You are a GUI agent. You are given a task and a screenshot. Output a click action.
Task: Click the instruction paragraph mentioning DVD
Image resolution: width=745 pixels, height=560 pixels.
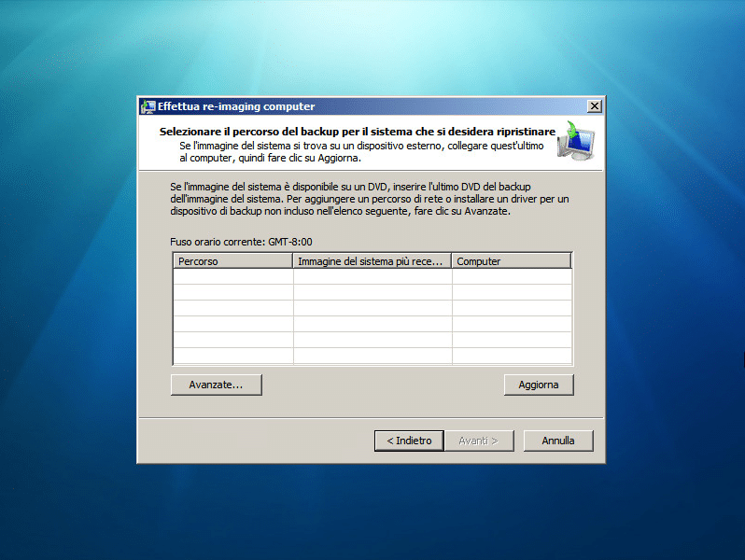click(x=370, y=200)
